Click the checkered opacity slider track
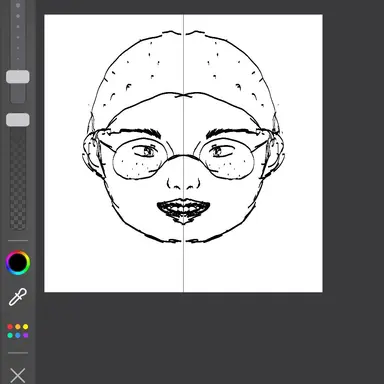The width and height of the screenshot is (384, 384). [18, 178]
